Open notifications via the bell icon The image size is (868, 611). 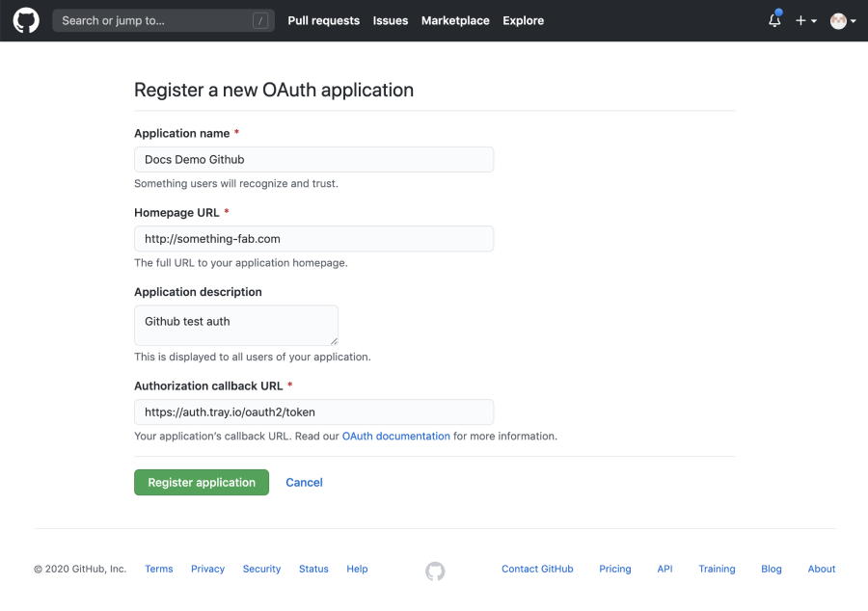[x=773, y=21]
